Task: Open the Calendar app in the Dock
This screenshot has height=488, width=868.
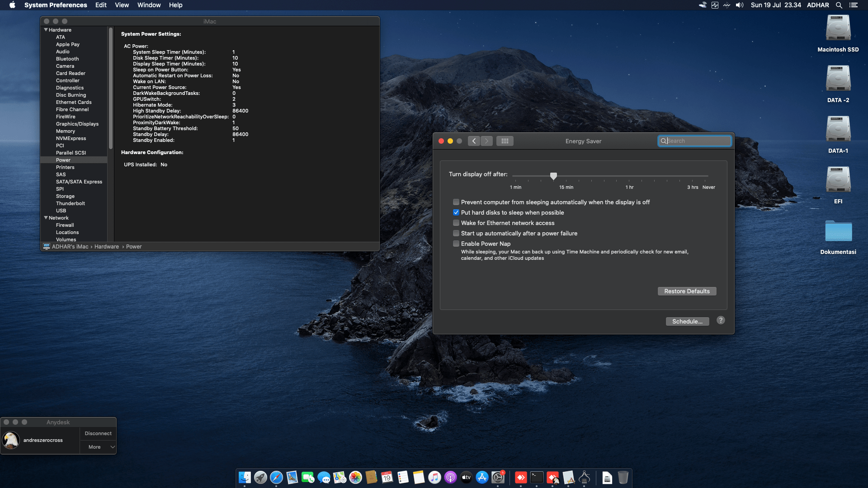Action: (387, 477)
